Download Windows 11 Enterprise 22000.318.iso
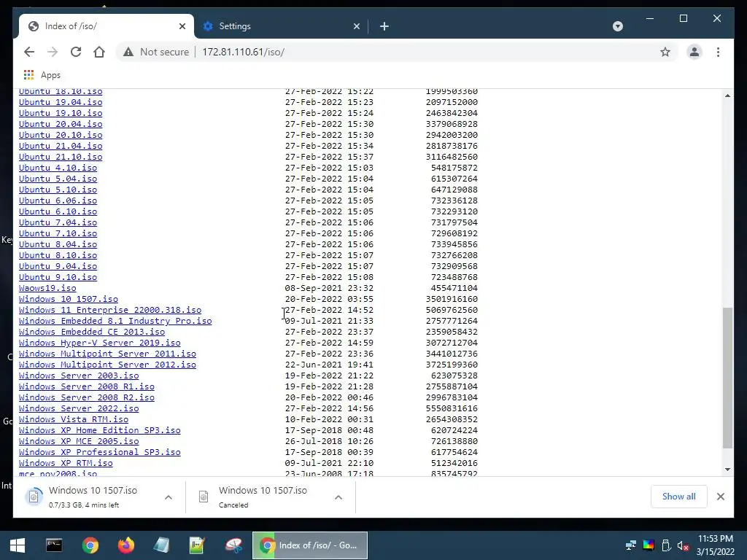747x560 pixels. [x=110, y=310]
